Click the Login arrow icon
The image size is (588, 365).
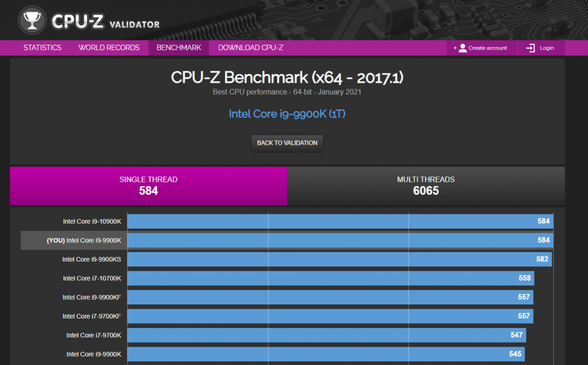click(x=530, y=48)
